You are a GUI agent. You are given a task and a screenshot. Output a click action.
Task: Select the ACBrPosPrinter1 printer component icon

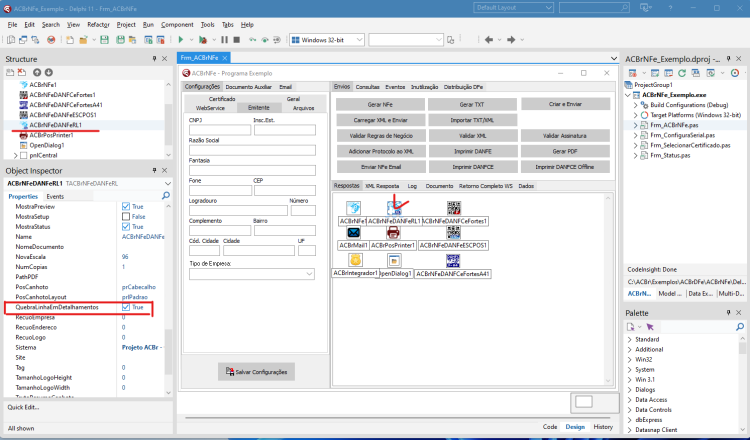tap(393, 233)
